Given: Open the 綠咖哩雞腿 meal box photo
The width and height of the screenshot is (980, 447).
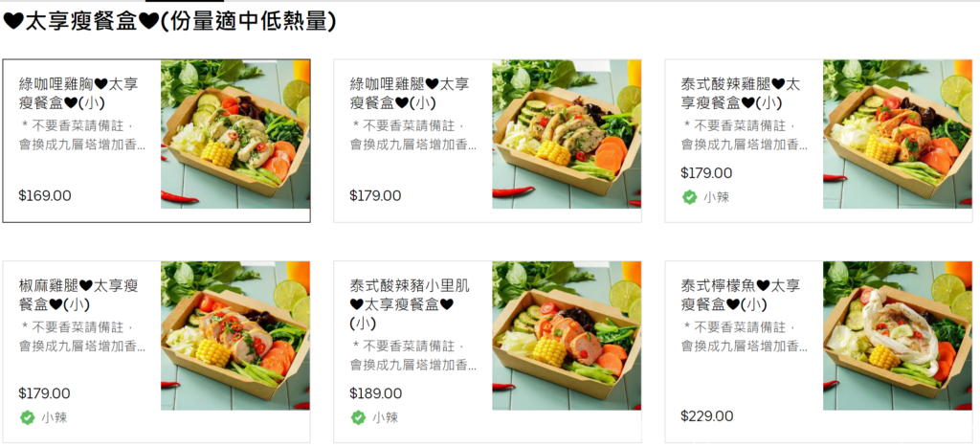Looking at the screenshot, I should click(x=567, y=134).
